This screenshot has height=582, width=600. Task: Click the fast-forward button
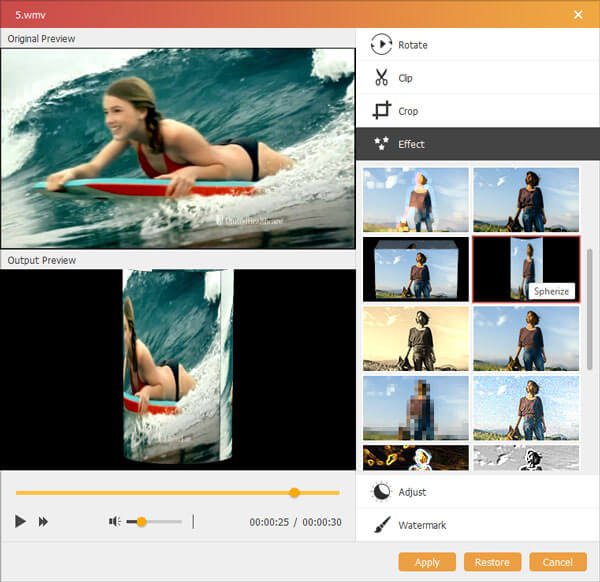click(x=44, y=521)
